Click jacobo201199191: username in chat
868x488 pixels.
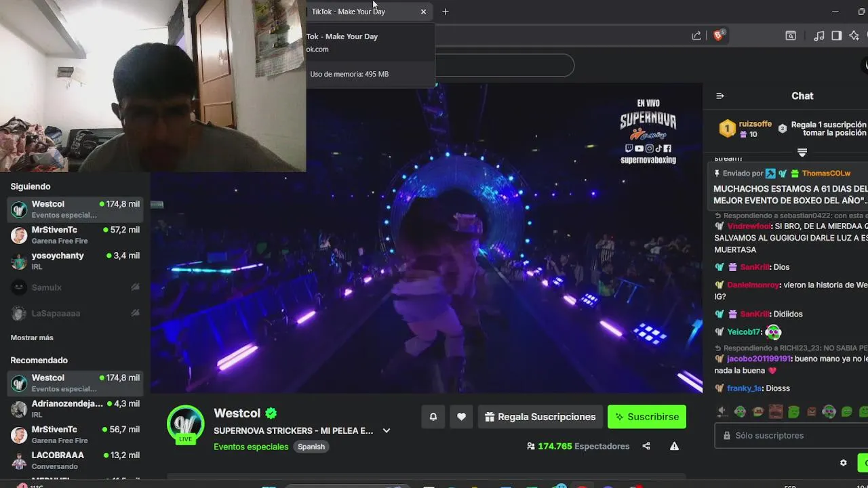(x=759, y=359)
